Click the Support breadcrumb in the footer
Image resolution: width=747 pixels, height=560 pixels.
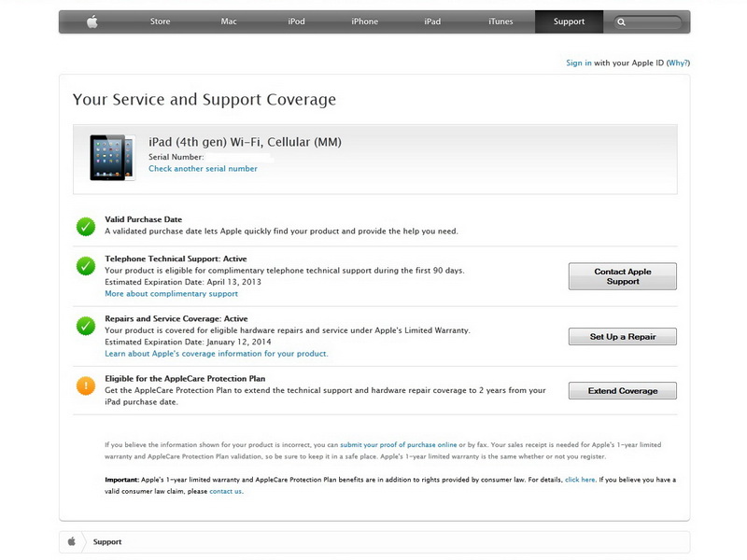(107, 542)
